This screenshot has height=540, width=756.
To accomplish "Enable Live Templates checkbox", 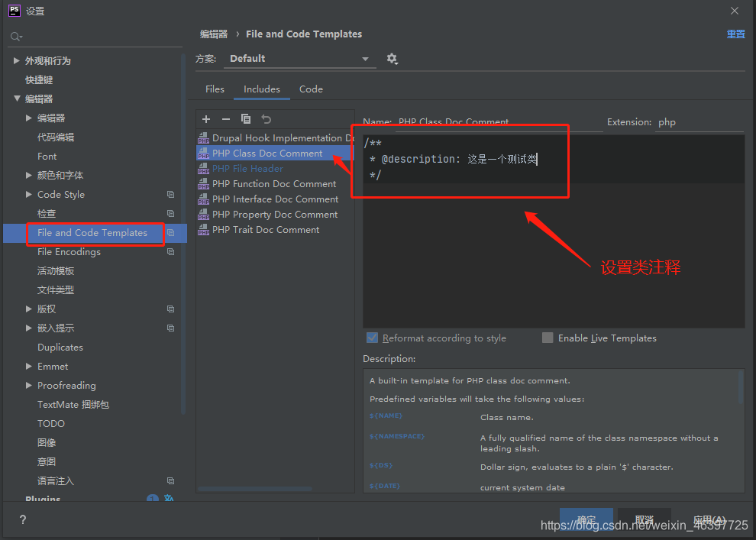I will coord(548,338).
